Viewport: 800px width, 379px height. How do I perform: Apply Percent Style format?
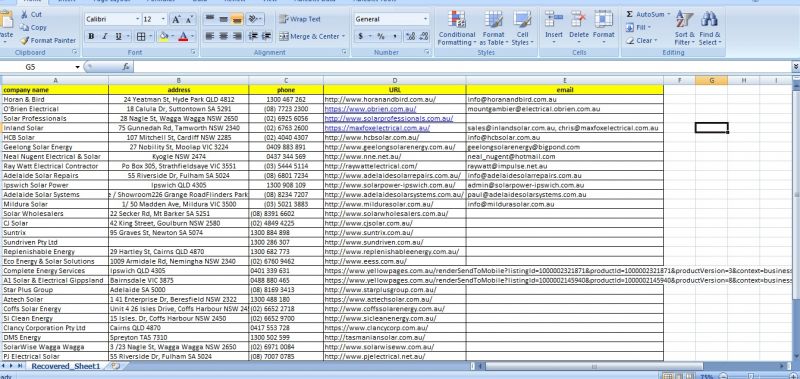tap(381, 36)
